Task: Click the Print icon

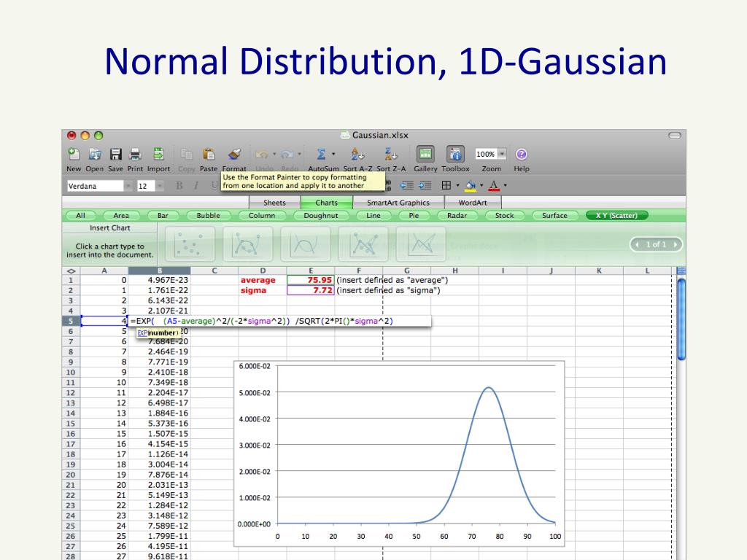Action: click(x=135, y=154)
